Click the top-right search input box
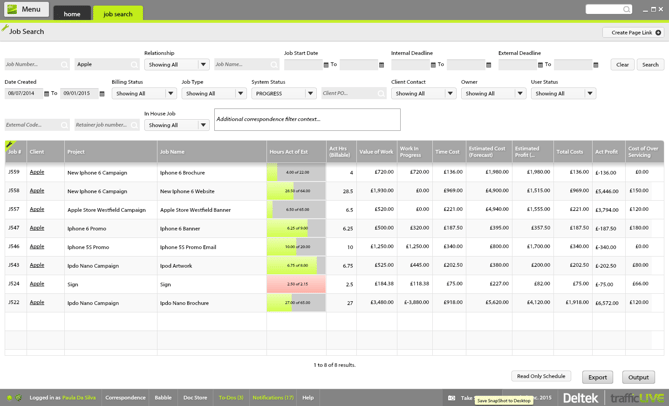Image resolution: width=669 pixels, height=406 pixels. (x=608, y=9)
